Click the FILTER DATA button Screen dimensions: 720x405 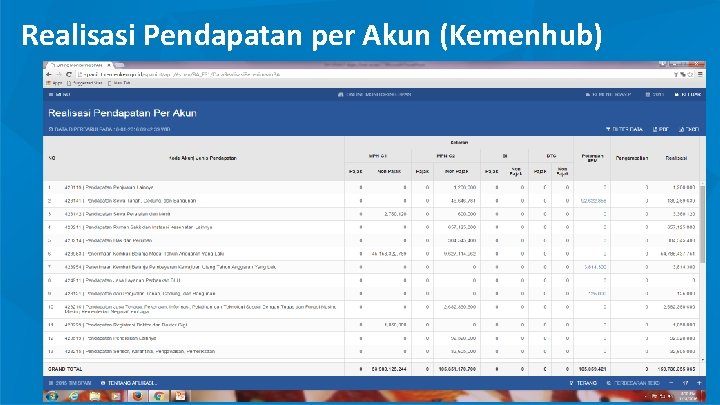click(x=624, y=129)
